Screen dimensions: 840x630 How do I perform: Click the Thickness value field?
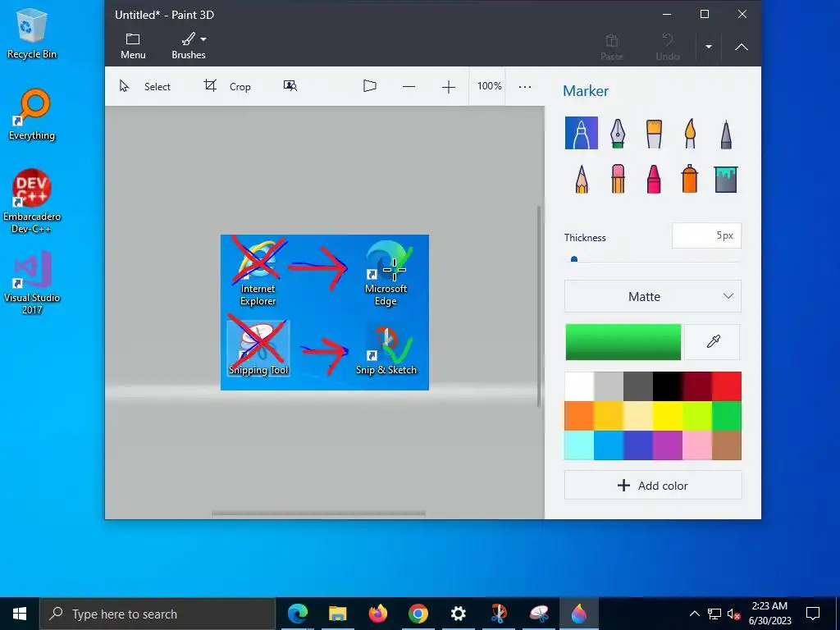pyautogui.click(x=706, y=235)
